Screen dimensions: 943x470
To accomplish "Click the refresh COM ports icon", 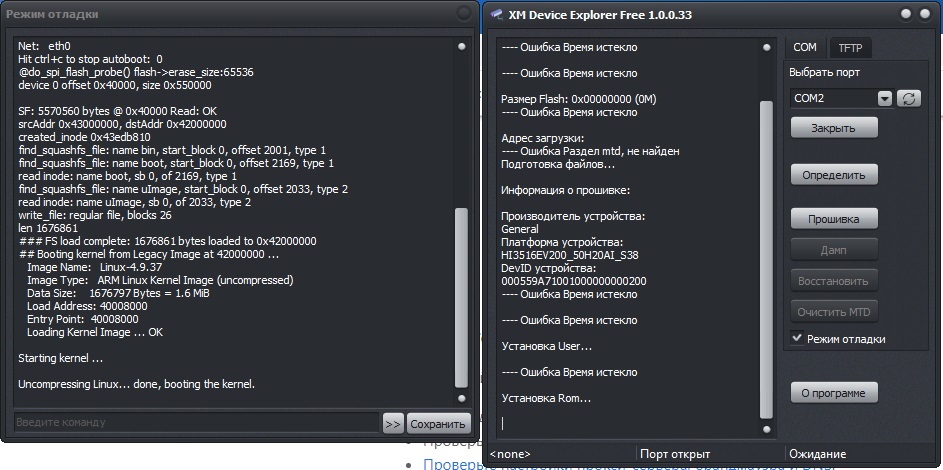I will [x=909, y=98].
